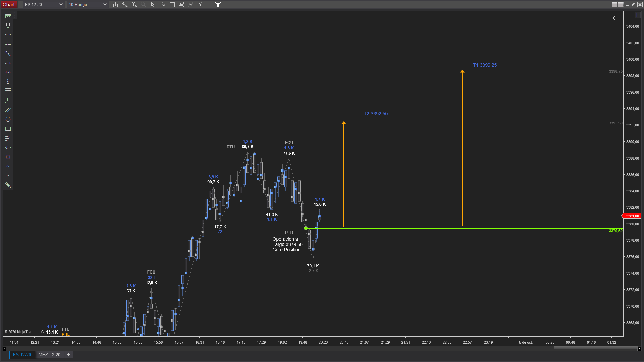This screenshot has width=644, height=362.
Task: Add a new chart tab with plus
Action: point(69,355)
